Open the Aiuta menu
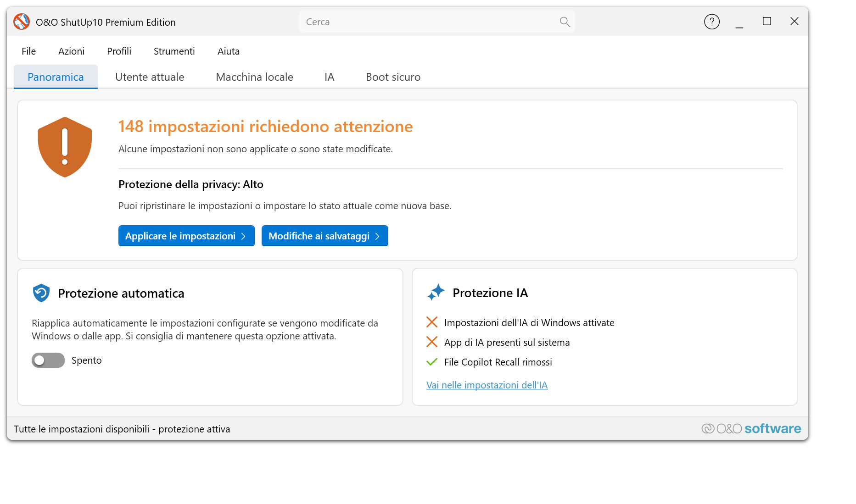 click(228, 51)
